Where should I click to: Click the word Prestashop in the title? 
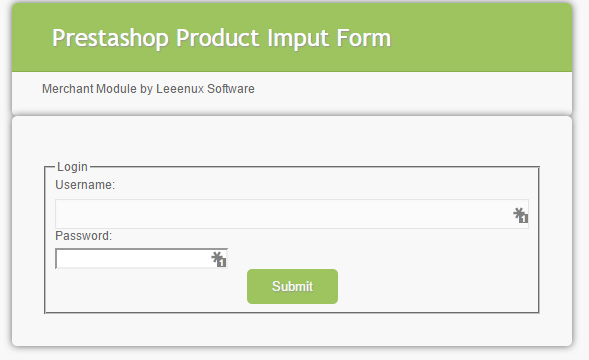(110, 38)
